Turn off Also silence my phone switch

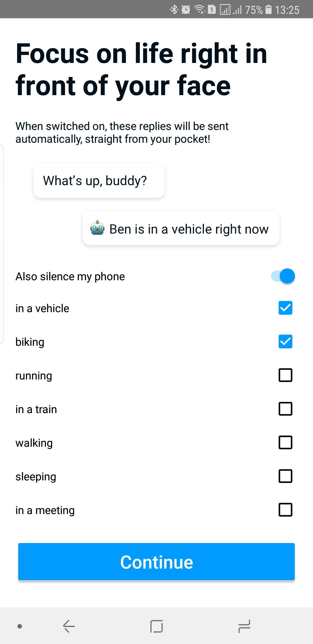pyautogui.click(x=283, y=276)
